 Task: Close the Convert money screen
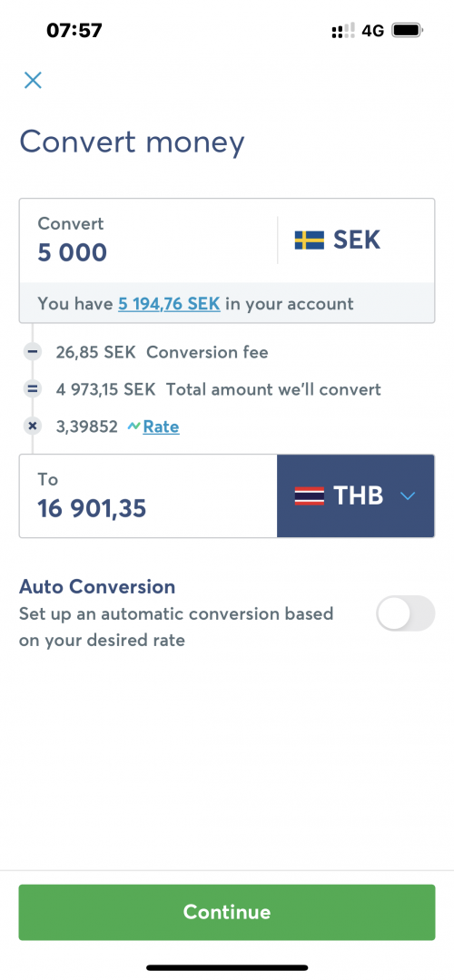(33, 80)
